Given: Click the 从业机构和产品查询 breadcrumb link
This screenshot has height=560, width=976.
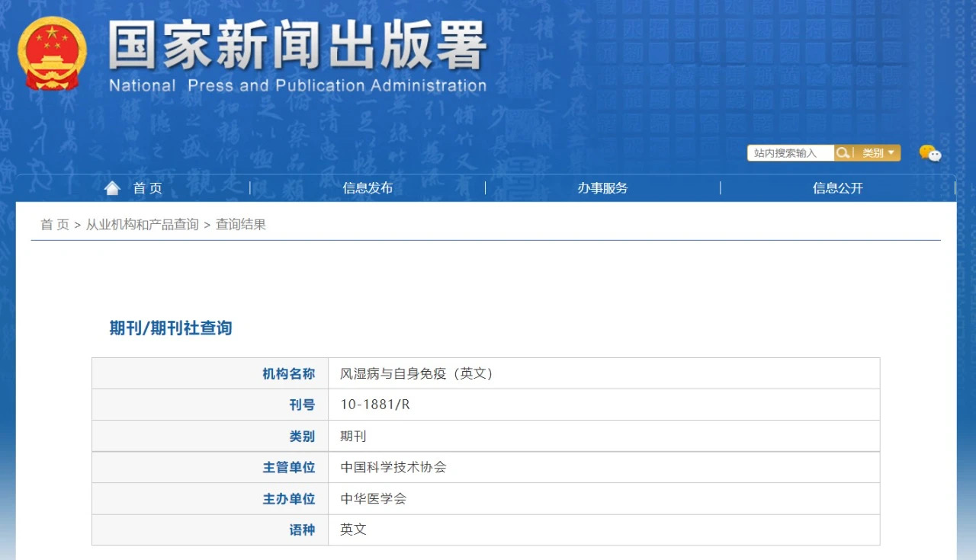Looking at the screenshot, I should click(x=142, y=225).
